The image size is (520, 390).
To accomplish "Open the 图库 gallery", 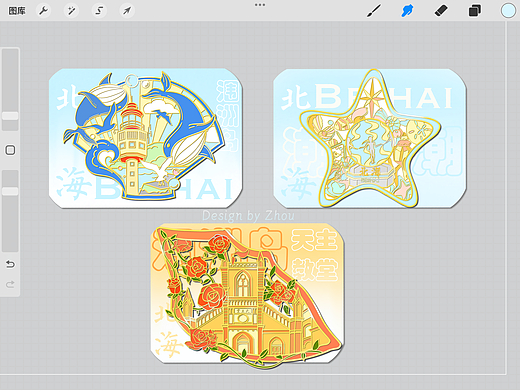I will [x=17, y=11].
